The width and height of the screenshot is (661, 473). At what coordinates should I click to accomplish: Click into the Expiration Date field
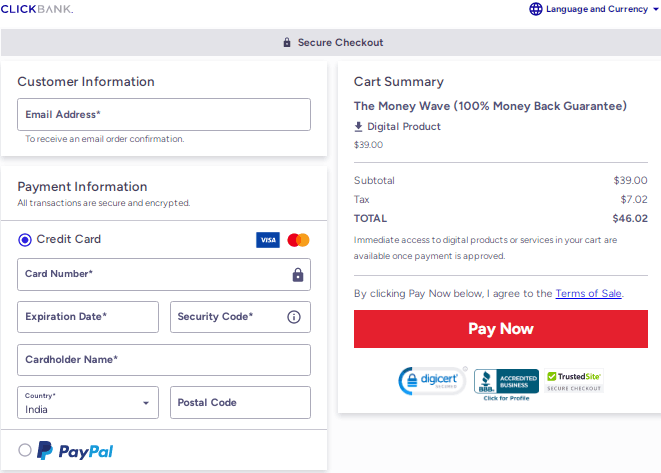[88, 317]
